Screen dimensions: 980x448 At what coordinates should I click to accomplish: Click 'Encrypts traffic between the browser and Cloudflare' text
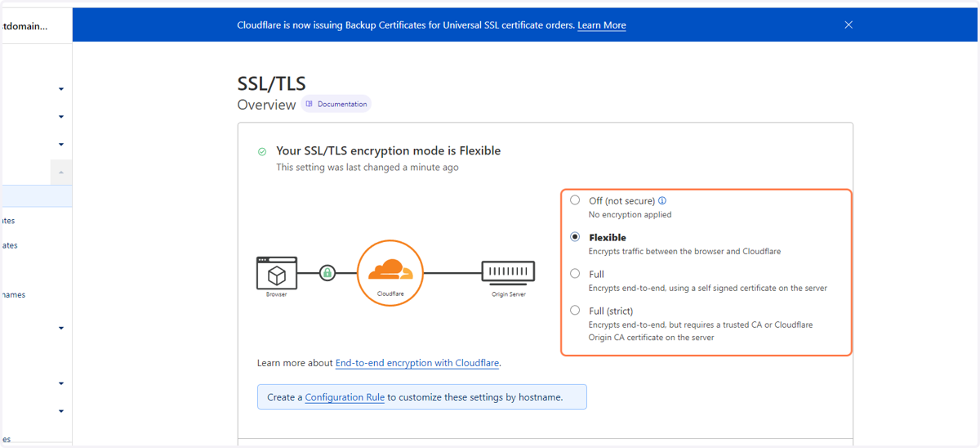pyautogui.click(x=684, y=252)
